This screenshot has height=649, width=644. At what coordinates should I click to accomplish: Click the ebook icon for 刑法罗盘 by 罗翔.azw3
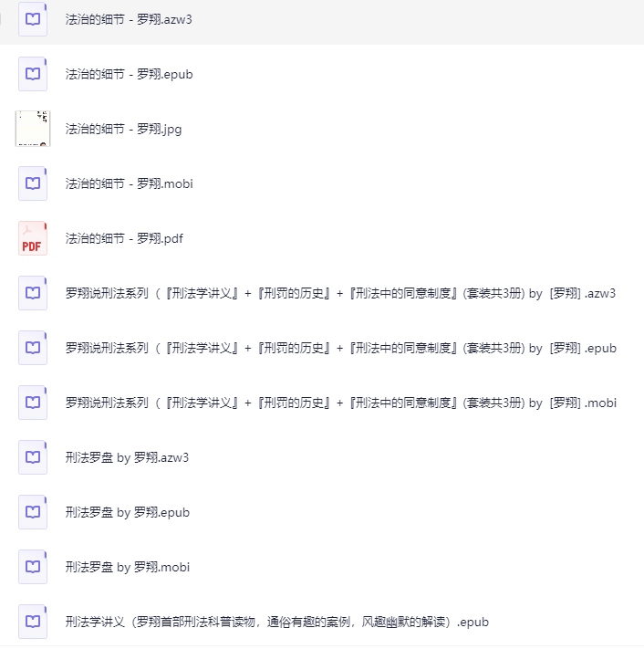tap(33, 457)
